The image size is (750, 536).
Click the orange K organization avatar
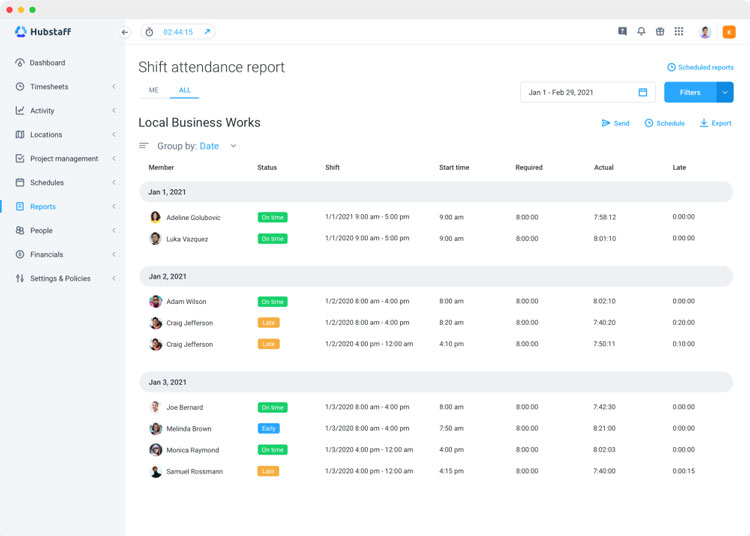click(x=729, y=32)
